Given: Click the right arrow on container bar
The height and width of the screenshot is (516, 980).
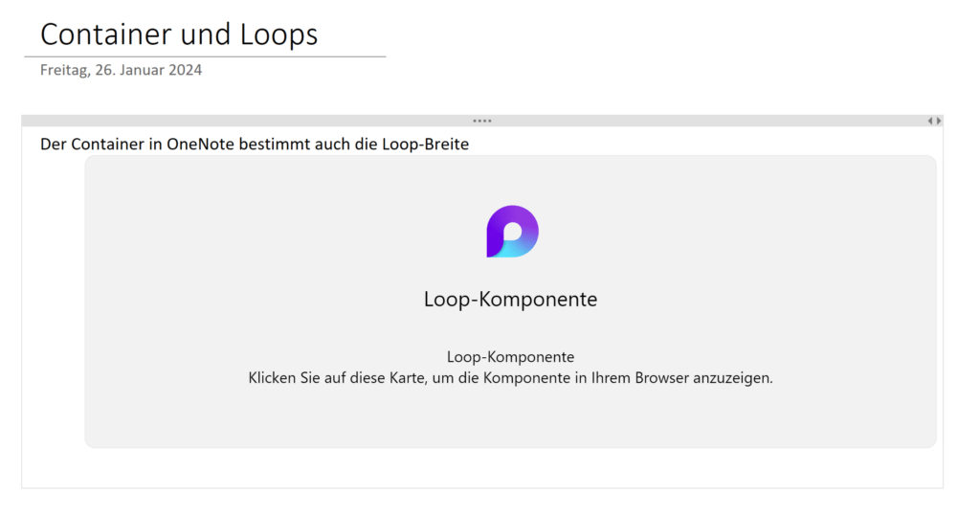Looking at the screenshot, I should pyautogui.click(x=939, y=121).
